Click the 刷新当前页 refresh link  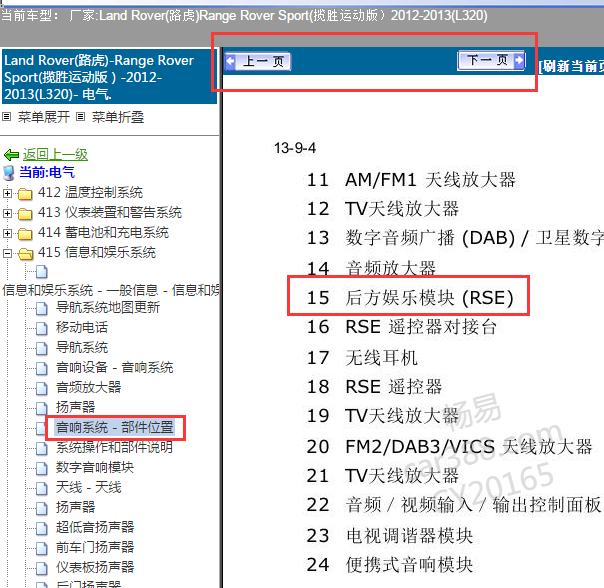click(571, 66)
